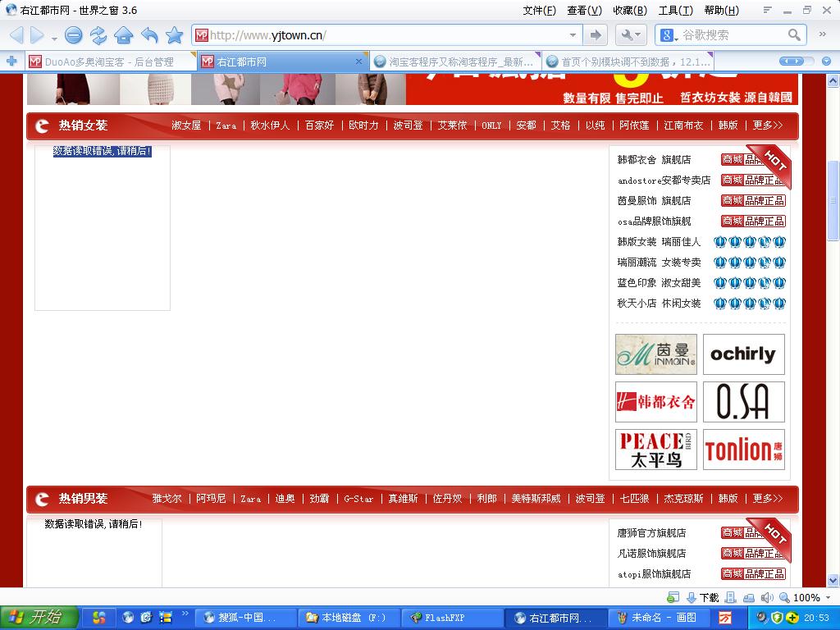Click the Windows 开始 start button
The width and height of the screenshot is (840, 630).
[39, 618]
